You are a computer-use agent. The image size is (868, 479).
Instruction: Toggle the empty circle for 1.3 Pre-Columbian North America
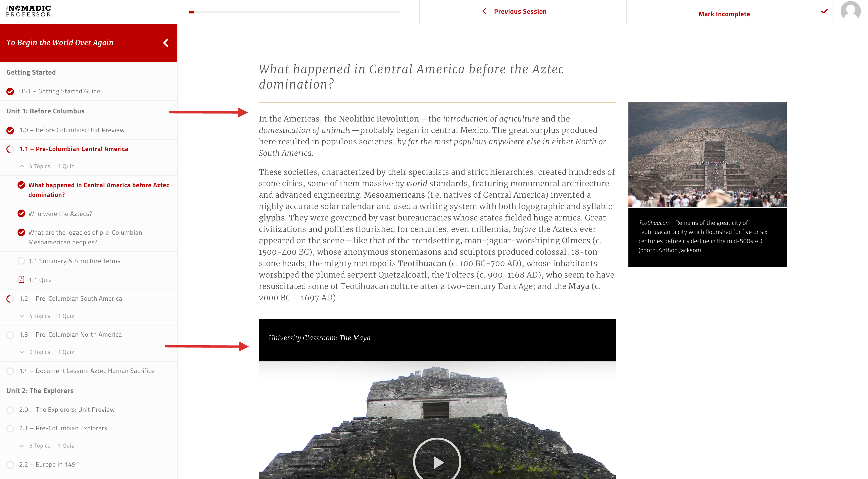pyautogui.click(x=10, y=335)
